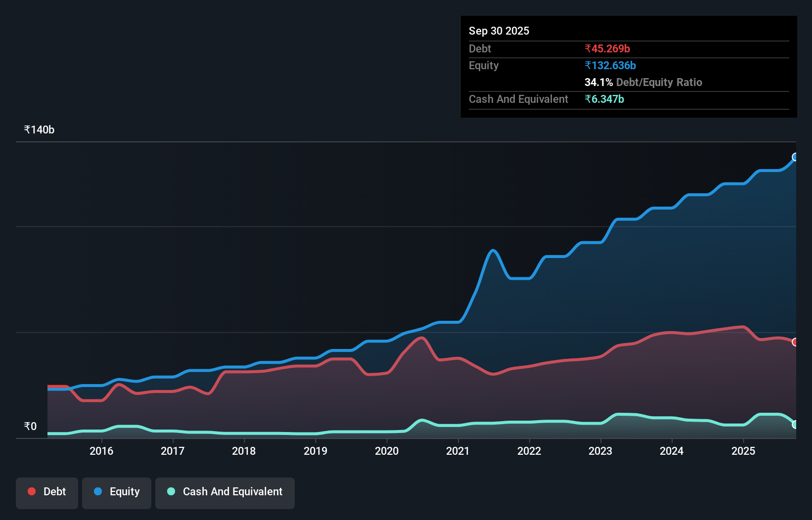The height and width of the screenshot is (520, 812).
Task: Select the 2020 axis label
Action: coord(387,451)
